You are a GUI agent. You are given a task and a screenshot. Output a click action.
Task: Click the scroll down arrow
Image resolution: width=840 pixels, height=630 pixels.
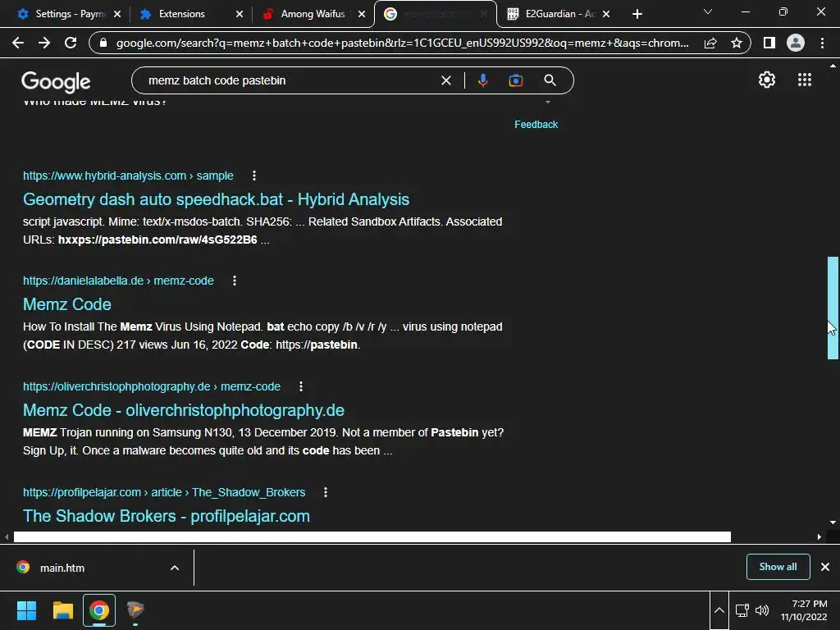(833, 523)
